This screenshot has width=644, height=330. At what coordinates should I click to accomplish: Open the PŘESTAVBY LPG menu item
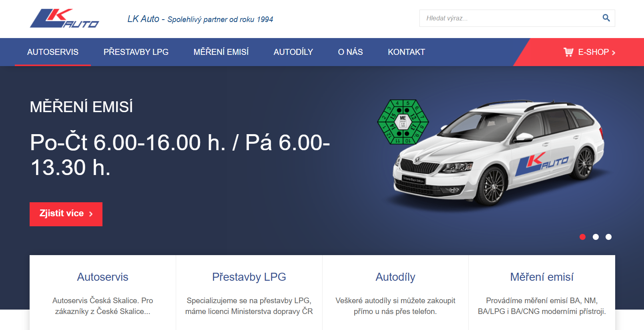[136, 52]
